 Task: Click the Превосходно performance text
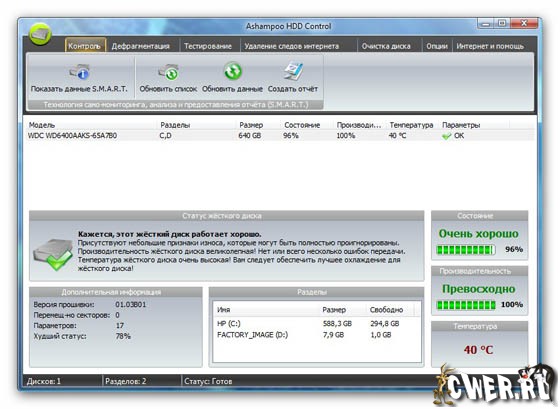[x=479, y=289]
